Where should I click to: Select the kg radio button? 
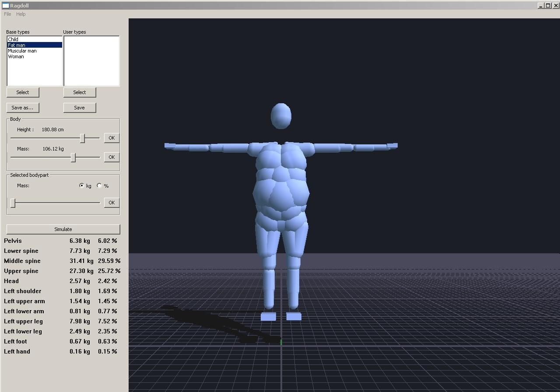pos(82,185)
